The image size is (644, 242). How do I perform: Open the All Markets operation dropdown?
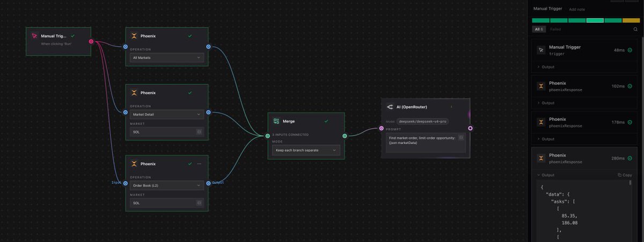167,57
